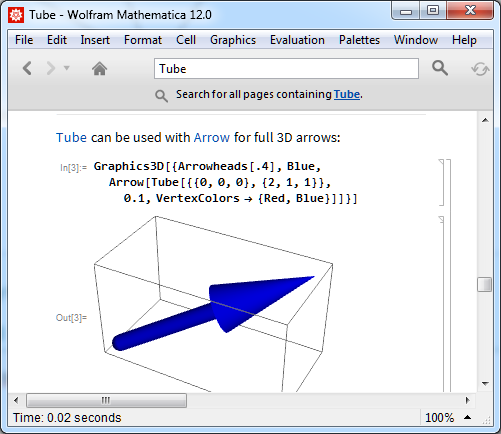Open the Window menu

(416, 40)
